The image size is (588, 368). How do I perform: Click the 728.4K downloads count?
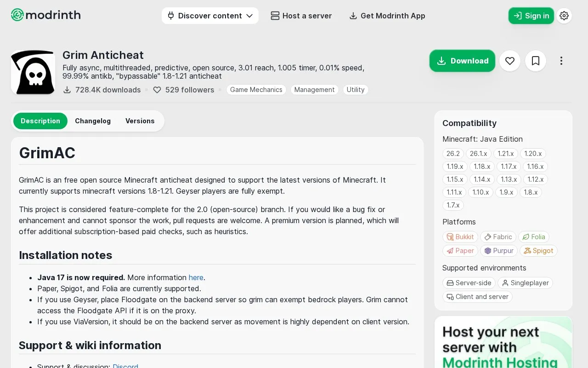102,90
